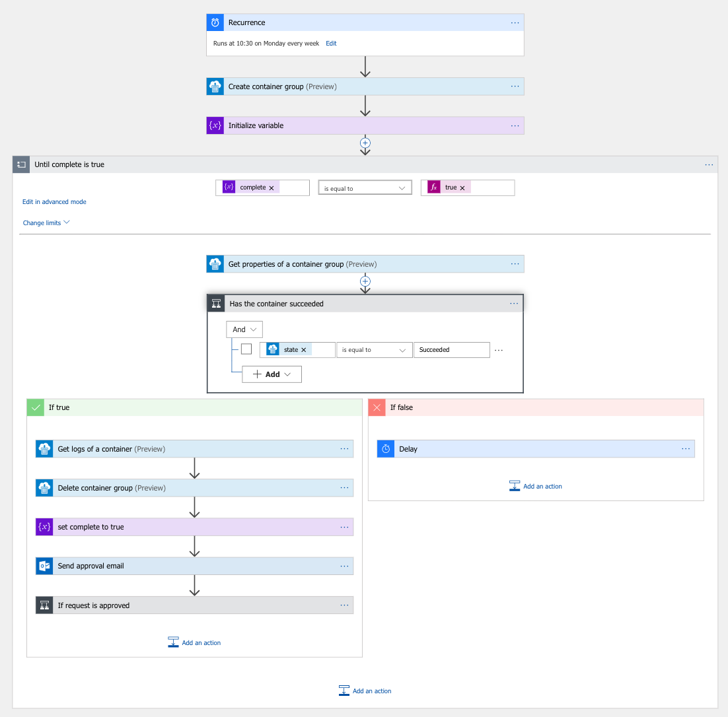Screen dimensions: 728x717
Task: Open Until loop 'is equal to' dropdown
Action: [365, 188]
